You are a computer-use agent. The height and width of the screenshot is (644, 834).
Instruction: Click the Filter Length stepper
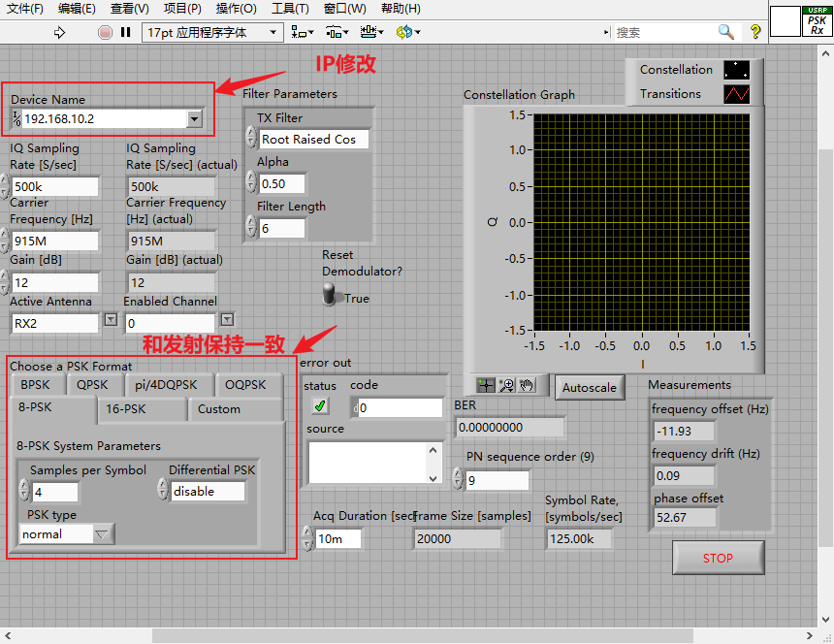tap(251, 227)
